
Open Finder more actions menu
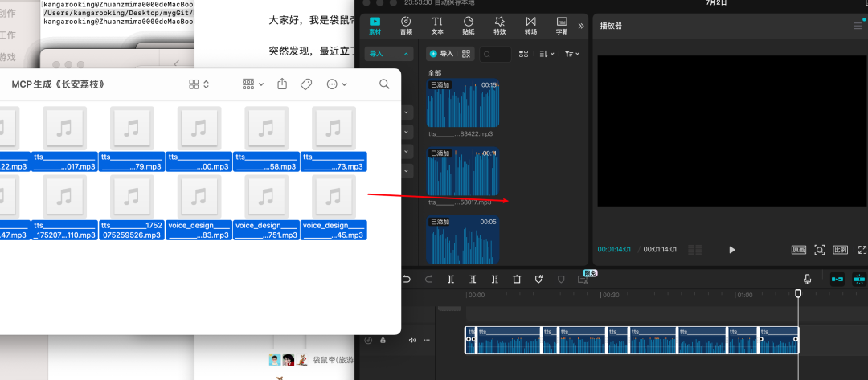tap(337, 84)
